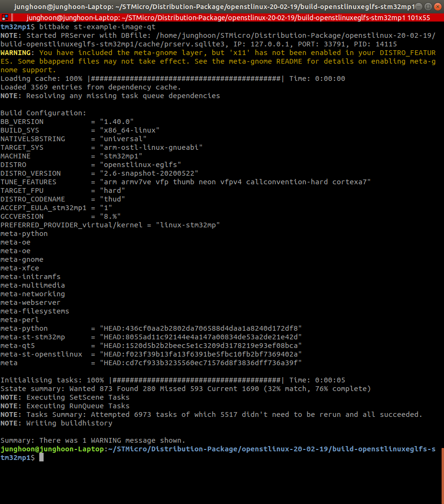Click the 'bitbake st-example-image-qt' command text
444x504 pixels.
point(97,27)
